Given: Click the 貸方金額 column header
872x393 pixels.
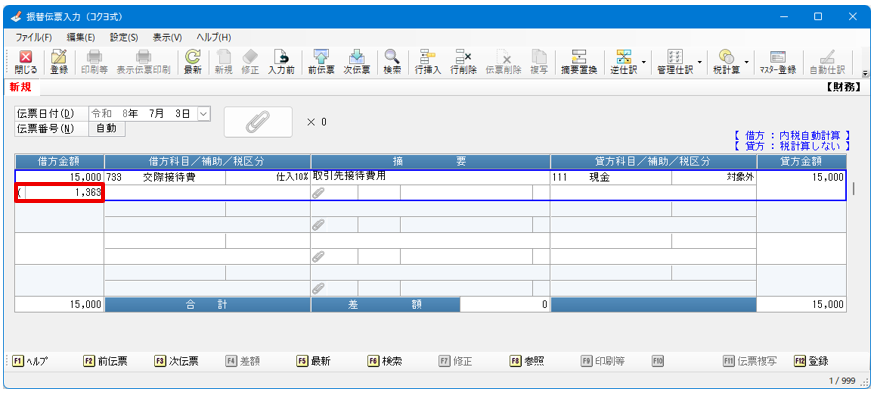Looking at the screenshot, I should (x=801, y=162).
